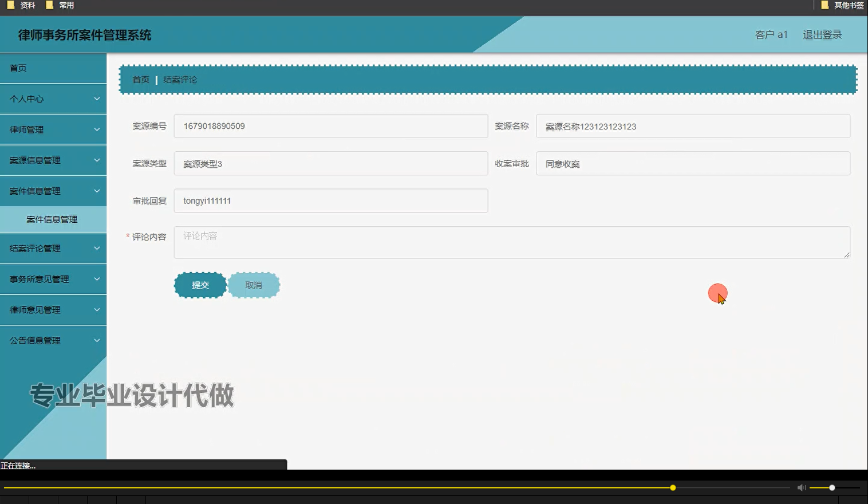The width and height of the screenshot is (868, 504).
Task: Submit the form with 提交 button
Action: pos(200,285)
